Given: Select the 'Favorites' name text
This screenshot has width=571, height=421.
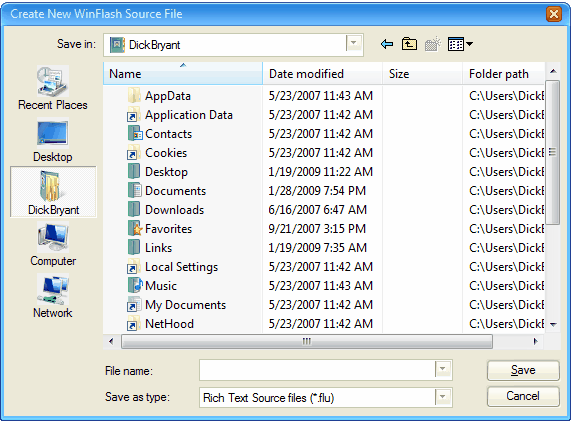Looking at the screenshot, I should [168, 229].
